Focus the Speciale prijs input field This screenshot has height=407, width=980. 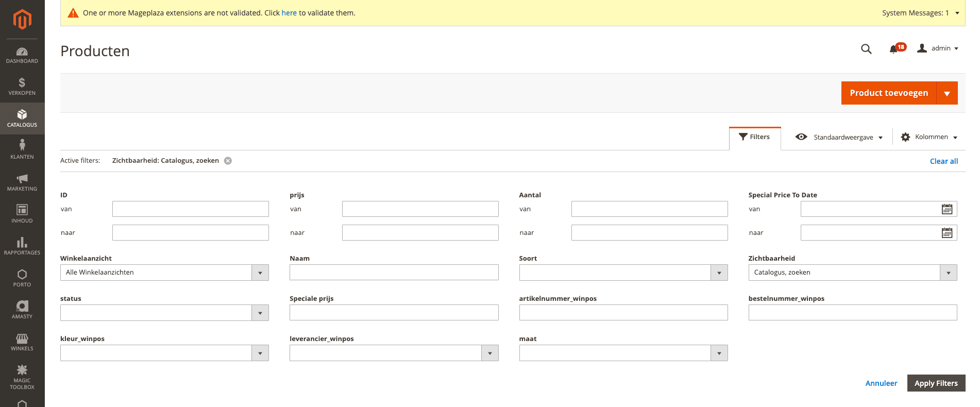coord(394,313)
